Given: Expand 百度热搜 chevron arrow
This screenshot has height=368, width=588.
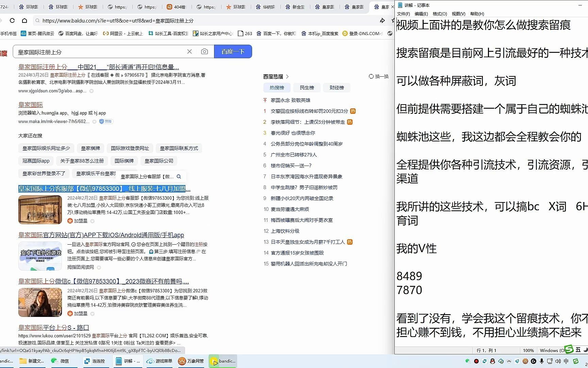Looking at the screenshot, I should point(288,76).
